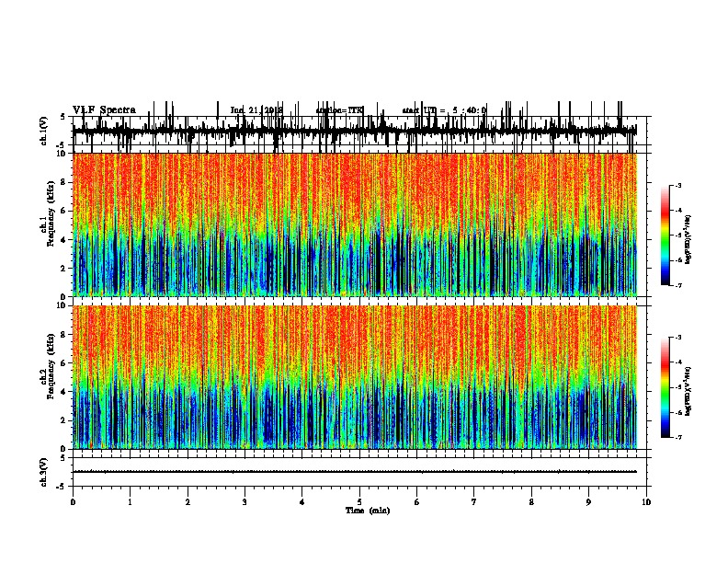
Task: Click the '6' tick on the time axis
Action: (x=417, y=502)
